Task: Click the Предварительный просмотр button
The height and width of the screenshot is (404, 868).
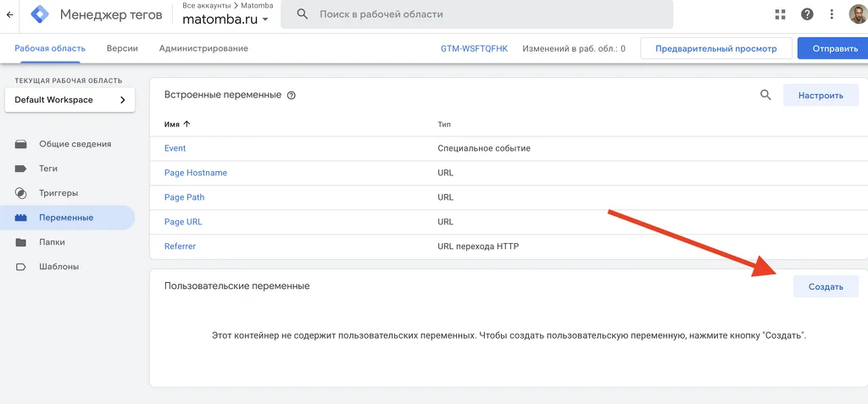Action: [716, 49]
